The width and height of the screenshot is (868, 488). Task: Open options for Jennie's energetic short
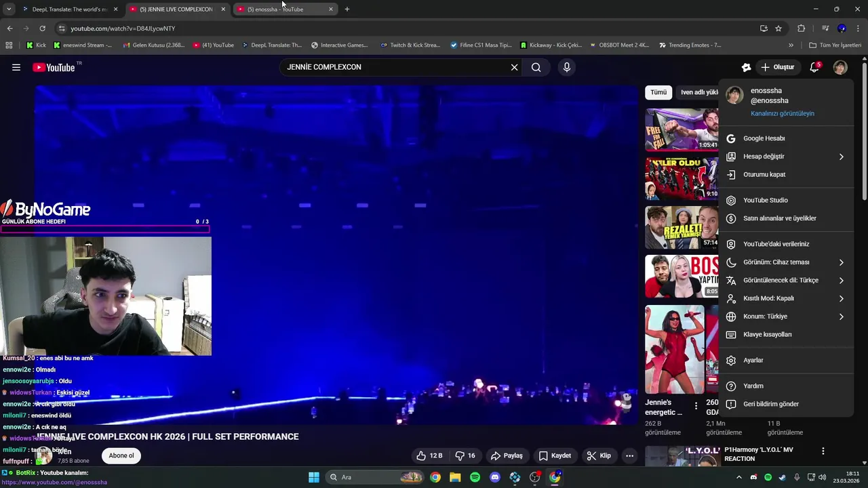[696, 406]
